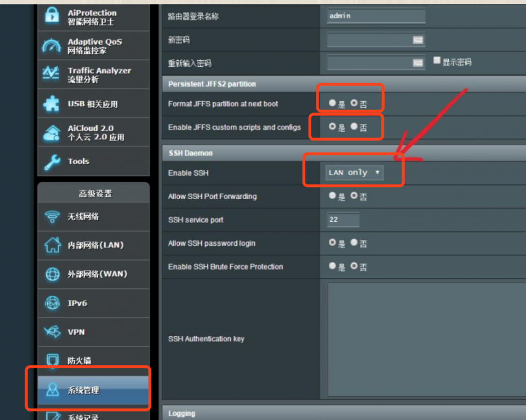Click the AiProtection shield icon
This screenshot has height=420, width=526.
click(x=52, y=17)
